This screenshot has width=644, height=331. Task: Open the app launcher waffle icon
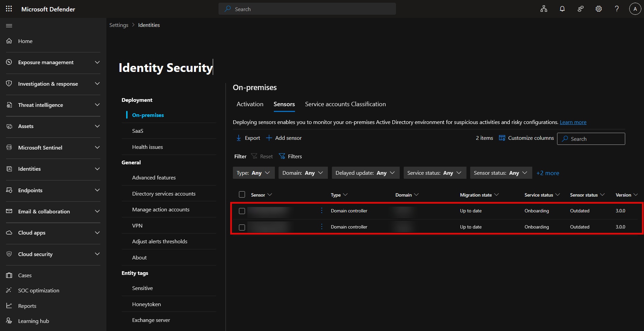coord(9,9)
